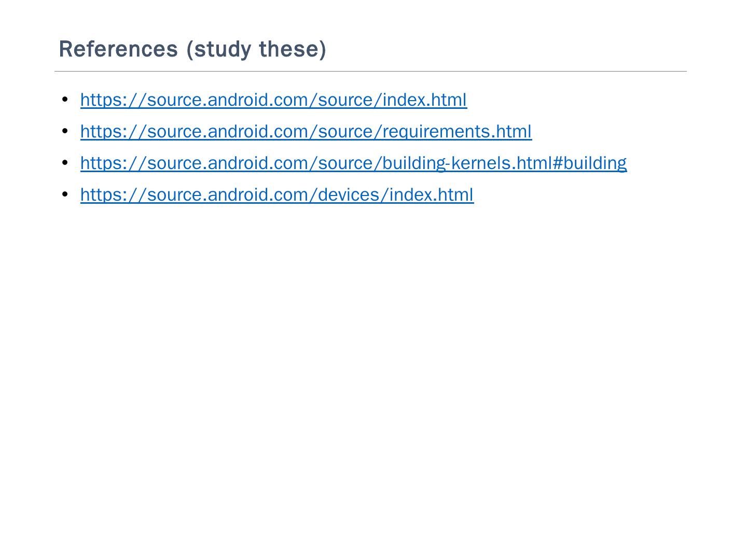Click the bullet beside the requirements.html link

point(65,131)
